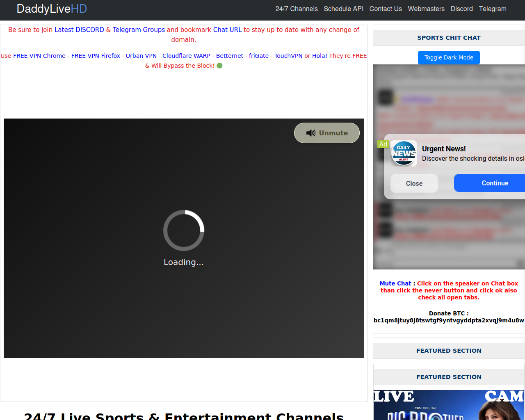
Task: Follow the Chat URL link
Action: (x=227, y=30)
